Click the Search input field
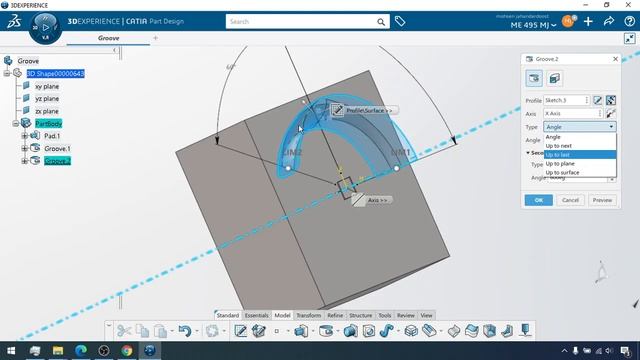 tap(301, 22)
